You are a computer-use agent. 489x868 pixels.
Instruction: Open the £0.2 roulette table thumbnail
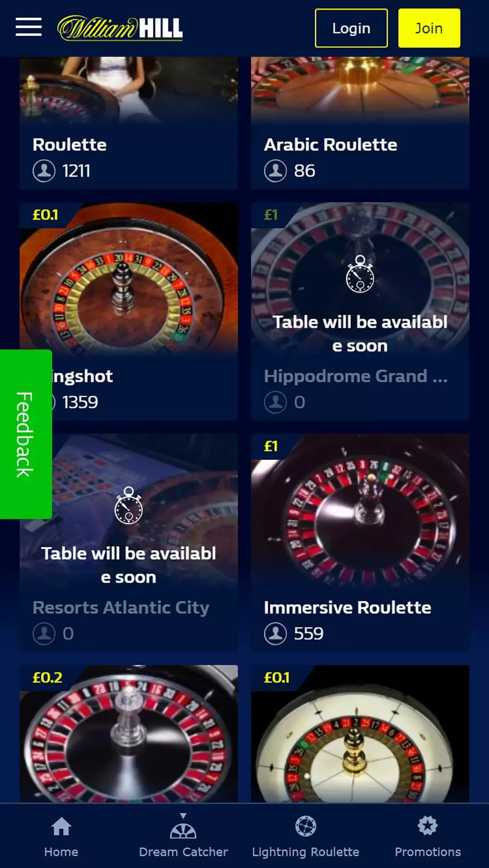tap(128, 734)
